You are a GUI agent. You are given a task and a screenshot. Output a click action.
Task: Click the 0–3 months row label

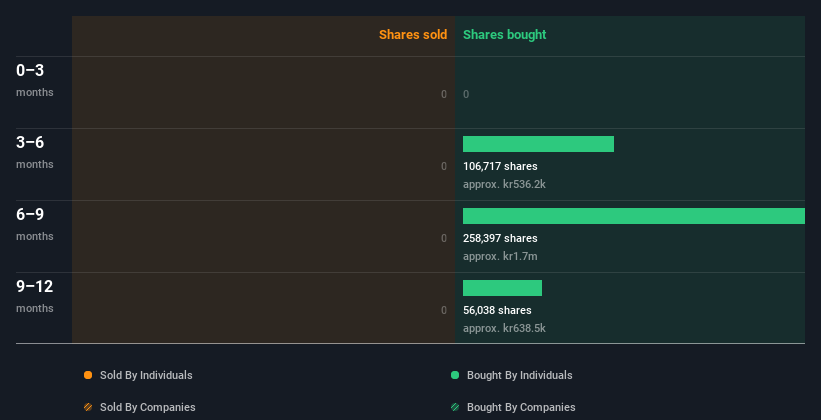[x=35, y=80]
